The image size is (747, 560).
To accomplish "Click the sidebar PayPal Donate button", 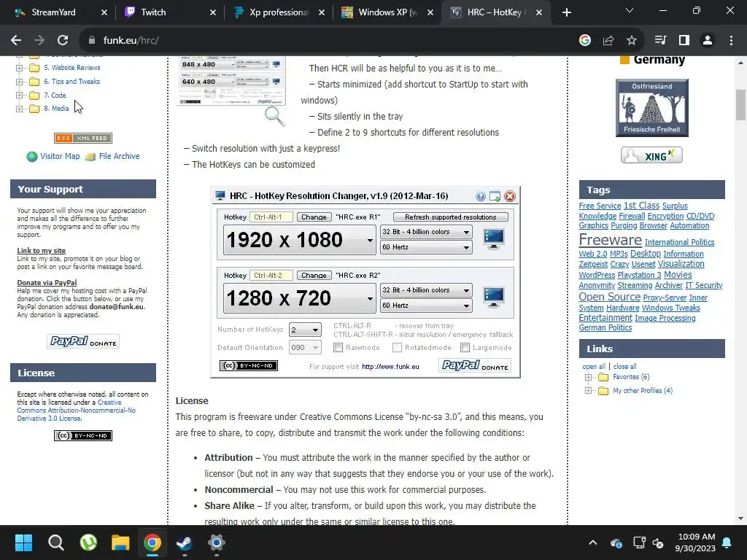I will (83, 341).
